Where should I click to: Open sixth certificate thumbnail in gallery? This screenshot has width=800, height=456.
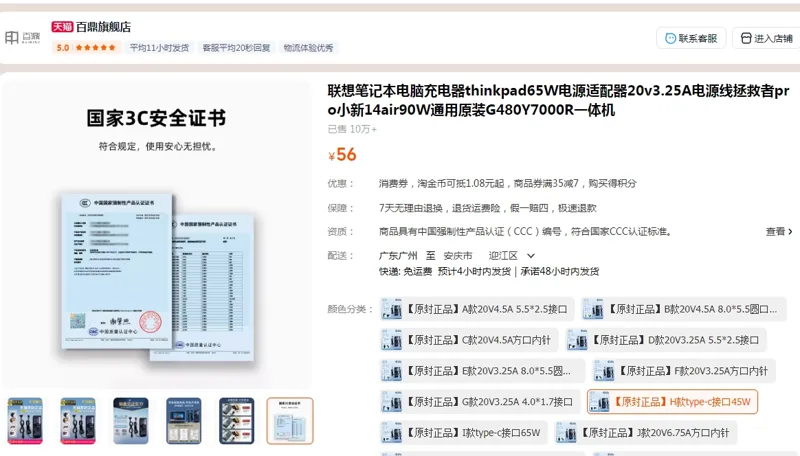coord(290,421)
